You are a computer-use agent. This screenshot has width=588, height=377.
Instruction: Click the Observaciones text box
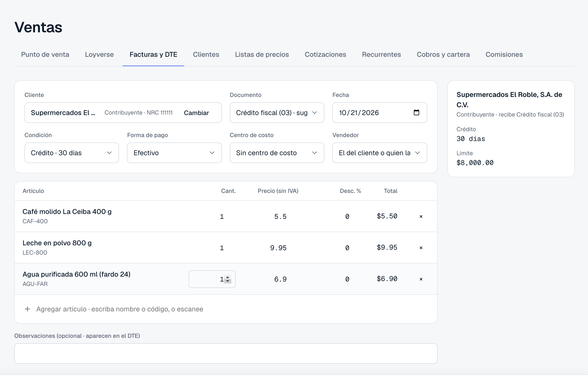[226, 353]
